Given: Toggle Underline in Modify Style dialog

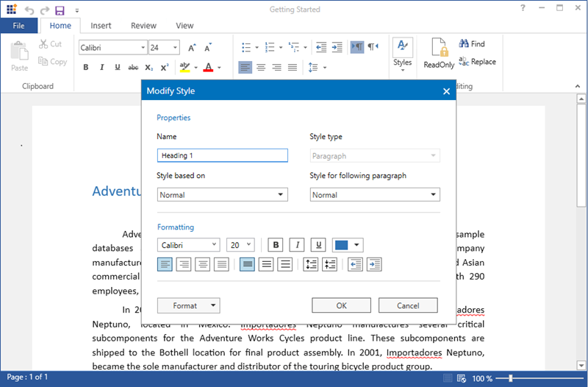Looking at the screenshot, I should pyautogui.click(x=318, y=245).
